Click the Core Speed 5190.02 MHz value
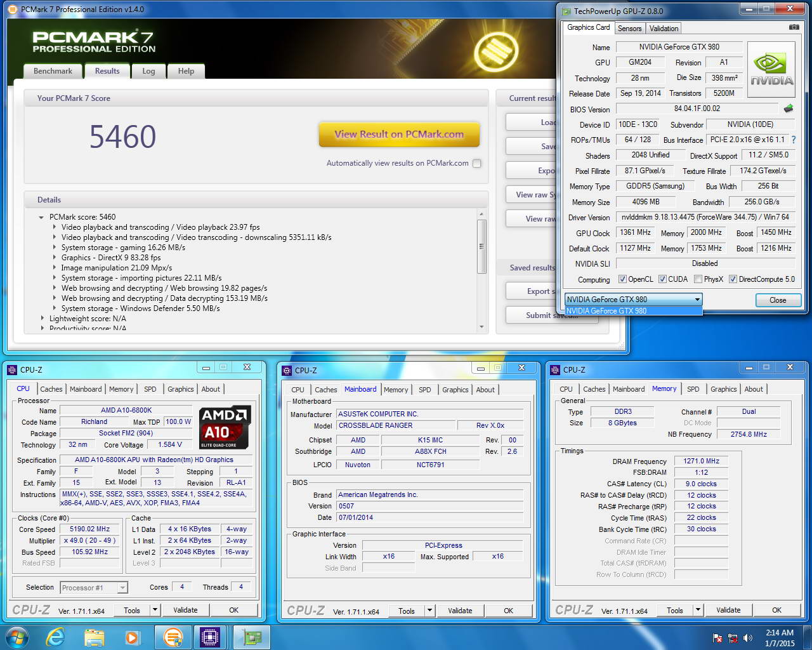Image resolution: width=812 pixels, height=650 pixels. pos(90,529)
